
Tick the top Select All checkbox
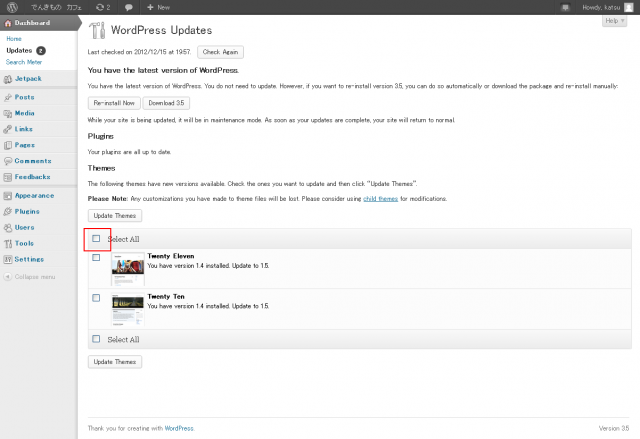coord(96,239)
